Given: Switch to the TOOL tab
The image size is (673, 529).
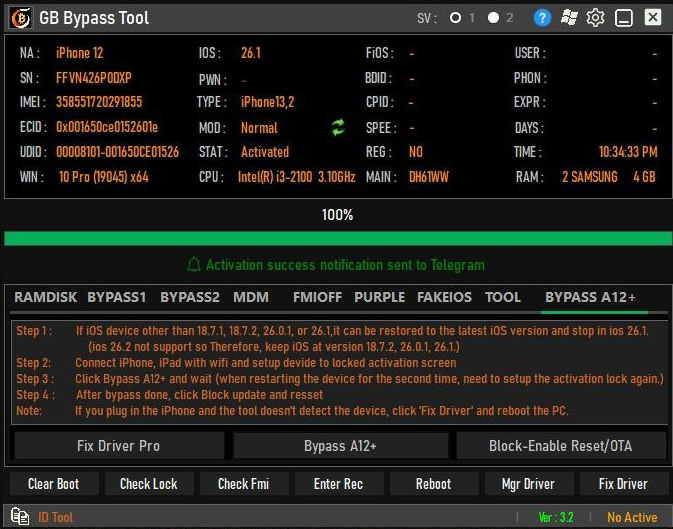Looking at the screenshot, I should [x=503, y=297].
